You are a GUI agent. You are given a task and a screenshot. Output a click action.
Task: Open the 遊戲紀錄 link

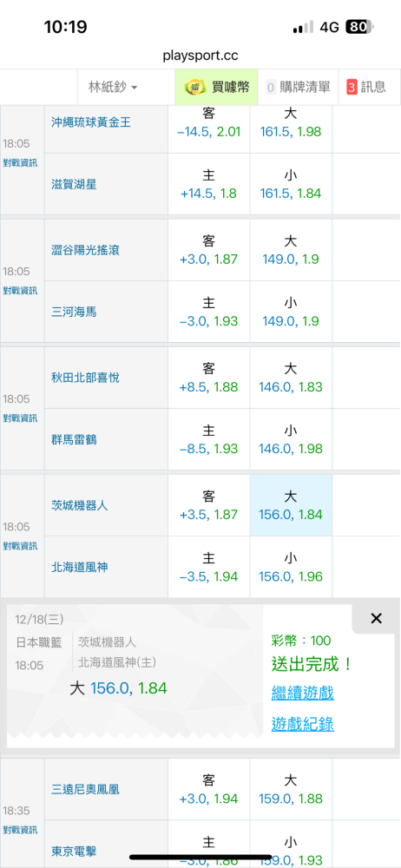(x=302, y=724)
